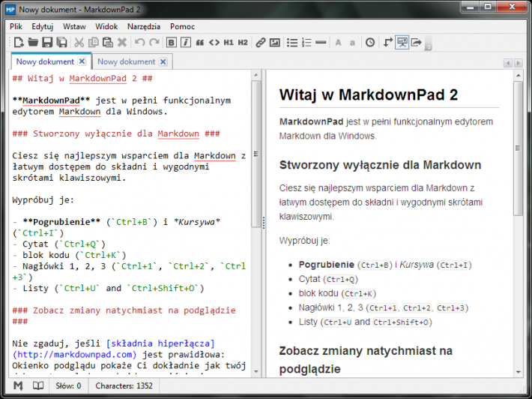Click editor scrollbar up arrow

coord(256,75)
